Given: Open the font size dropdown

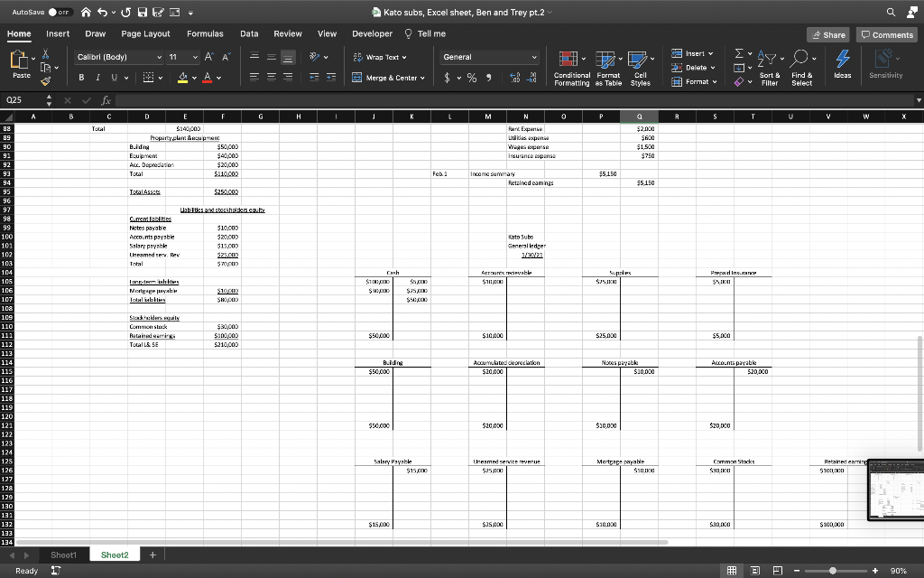Looking at the screenshot, I should [x=195, y=57].
